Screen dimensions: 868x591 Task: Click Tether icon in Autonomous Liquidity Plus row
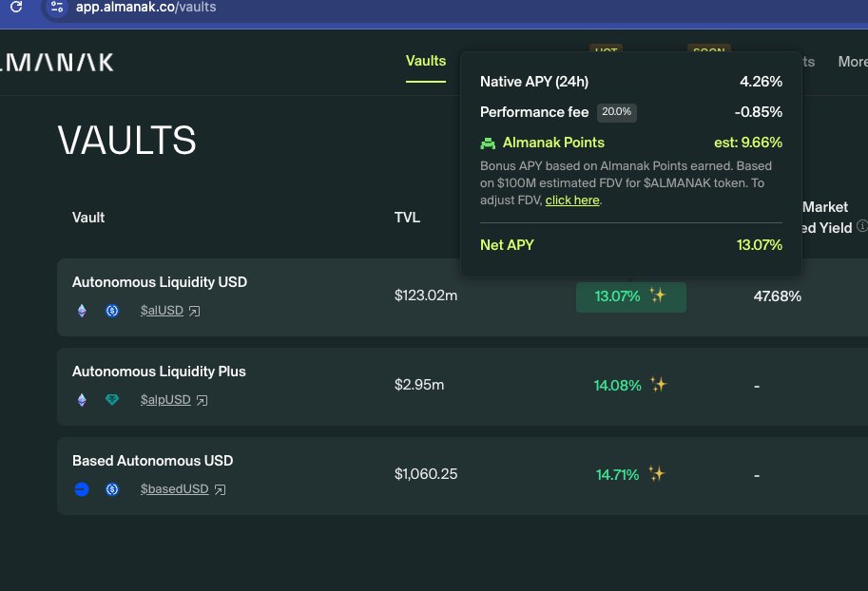point(112,399)
